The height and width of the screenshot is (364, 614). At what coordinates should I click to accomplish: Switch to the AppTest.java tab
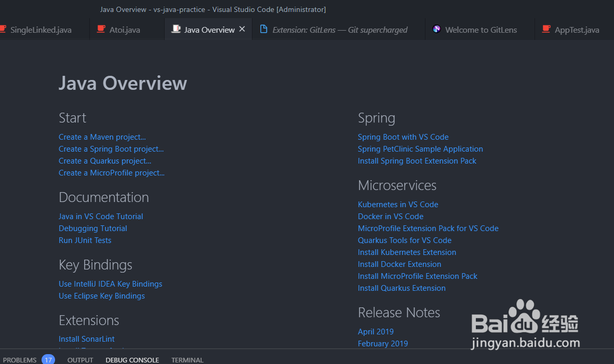coord(577,30)
